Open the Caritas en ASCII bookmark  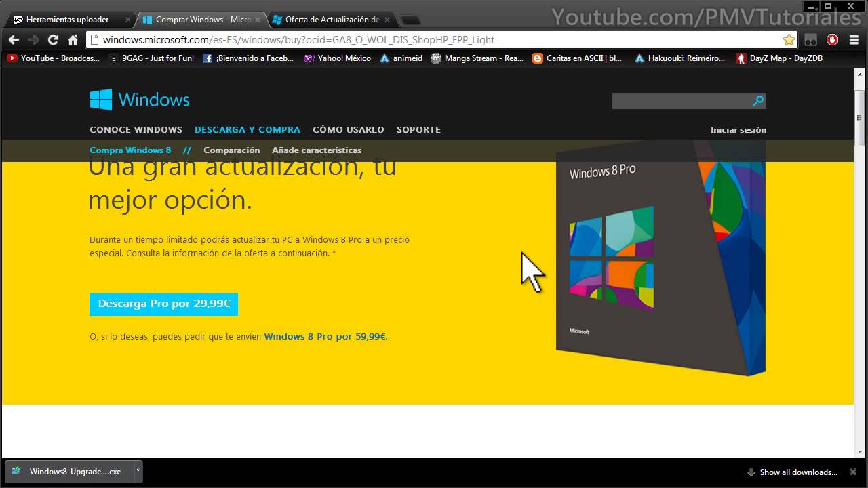pyautogui.click(x=578, y=58)
